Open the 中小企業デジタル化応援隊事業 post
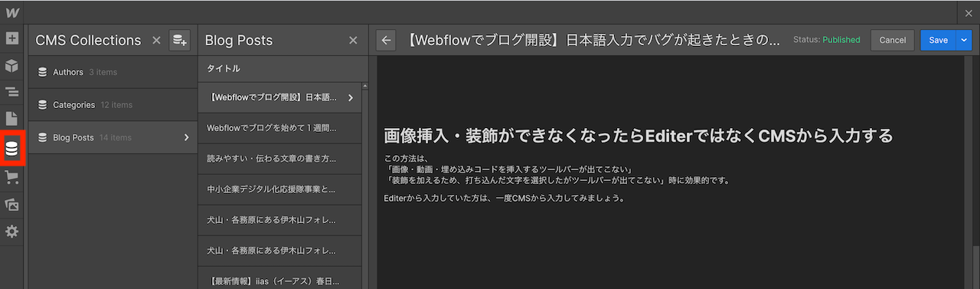 click(x=279, y=189)
